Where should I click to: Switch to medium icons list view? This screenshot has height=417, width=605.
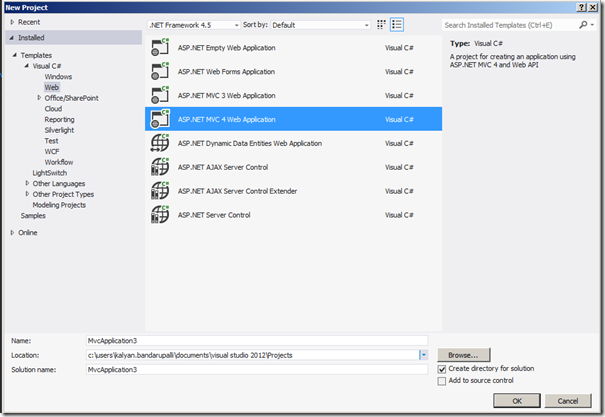pyautogui.click(x=397, y=25)
